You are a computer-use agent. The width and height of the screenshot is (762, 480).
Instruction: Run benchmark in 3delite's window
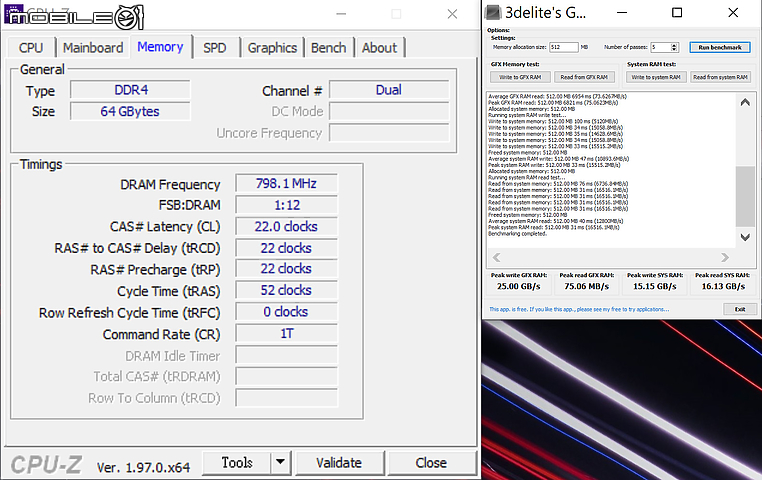[720, 47]
